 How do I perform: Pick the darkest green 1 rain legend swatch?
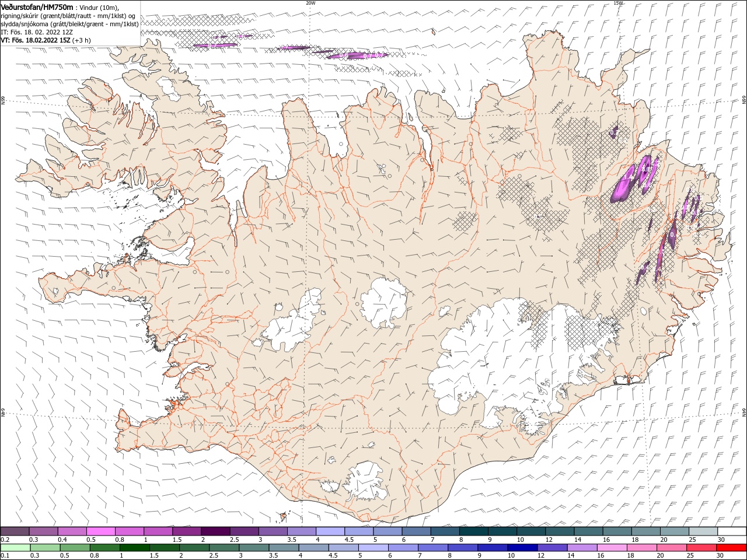pos(135,548)
